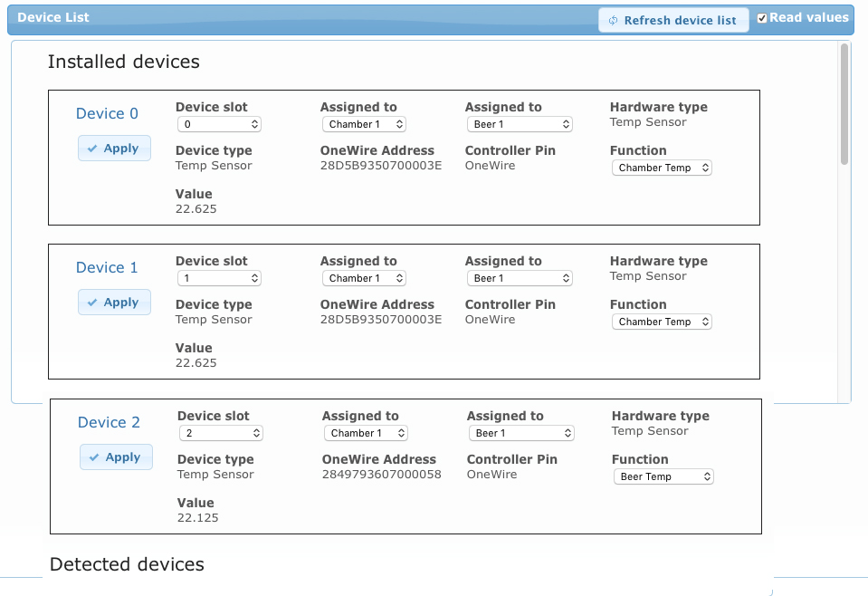Click Device 2 OneWire address 2849793607000058

pos(382,475)
